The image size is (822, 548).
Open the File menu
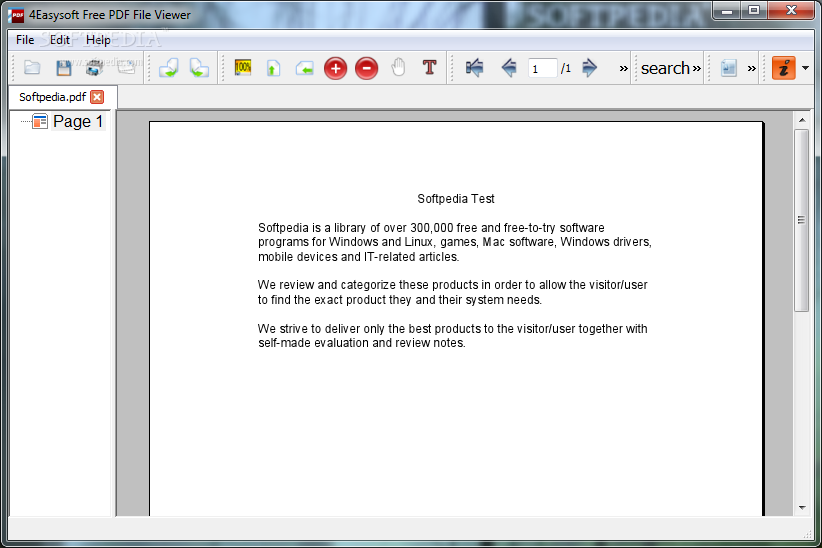point(25,40)
